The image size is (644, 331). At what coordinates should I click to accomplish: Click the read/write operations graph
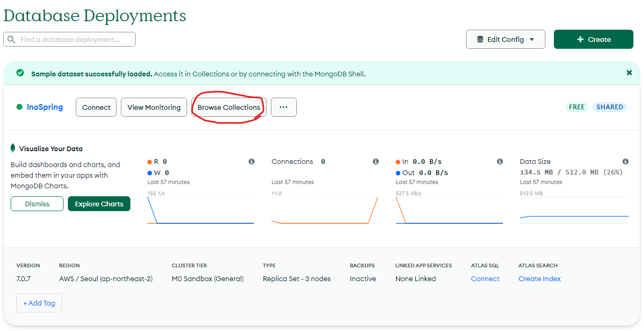201,210
